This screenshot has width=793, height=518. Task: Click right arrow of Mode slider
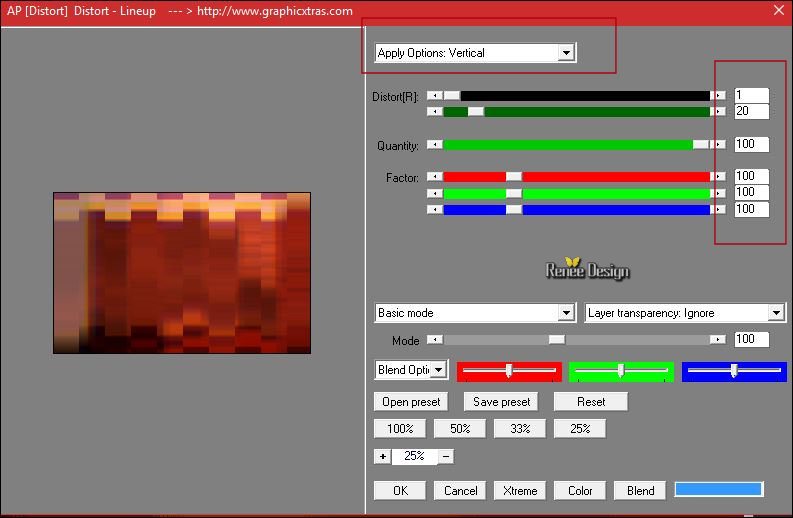tap(718, 339)
